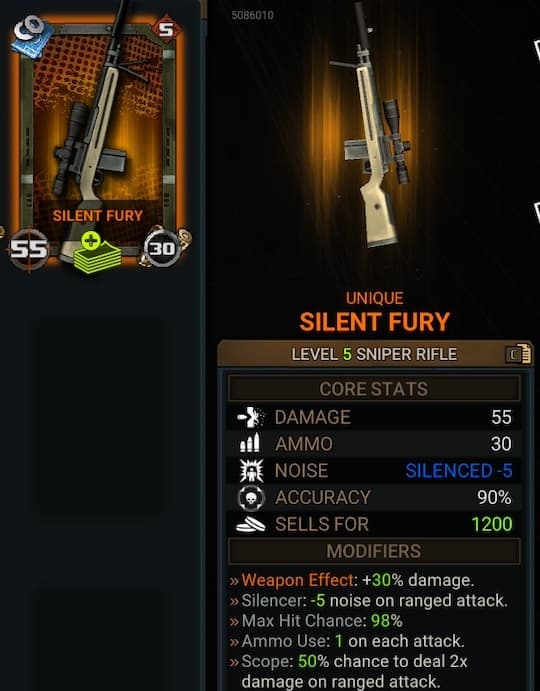
Task: Click the Level 5 Sniper Rifle title bar
Action: pyautogui.click(x=375, y=354)
